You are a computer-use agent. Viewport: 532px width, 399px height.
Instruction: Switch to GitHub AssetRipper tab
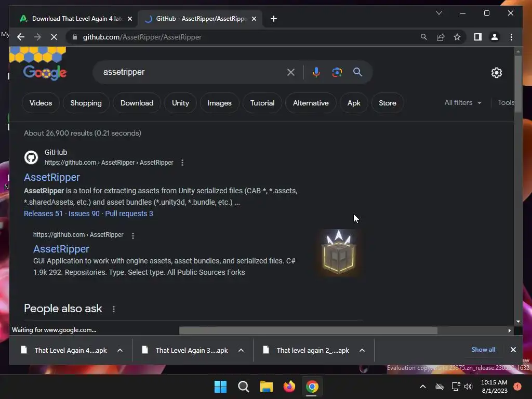[x=200, y=19]
